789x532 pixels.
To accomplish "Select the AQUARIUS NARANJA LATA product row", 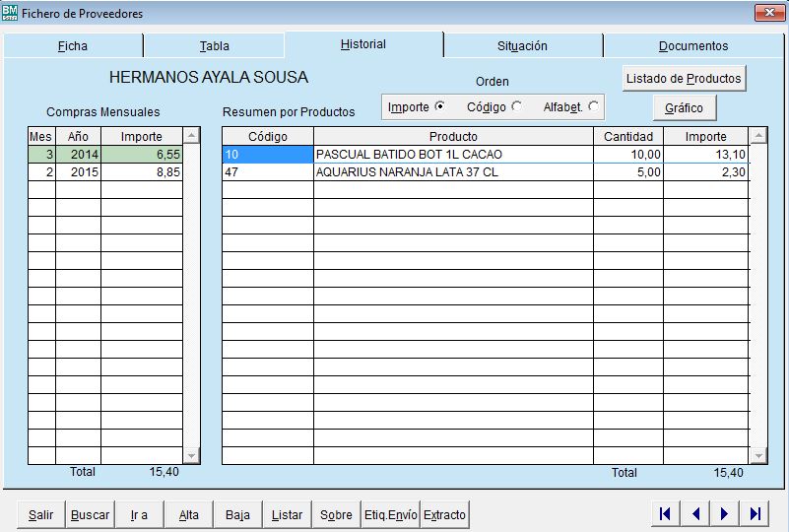I will click(453, 172).
